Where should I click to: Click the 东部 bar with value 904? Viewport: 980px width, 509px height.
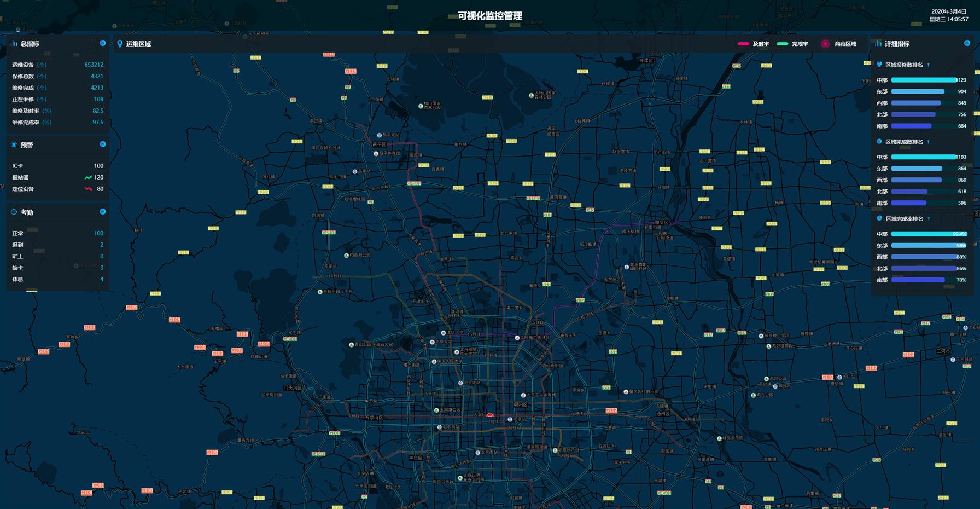pyautogui.click(x=918, y=91)
